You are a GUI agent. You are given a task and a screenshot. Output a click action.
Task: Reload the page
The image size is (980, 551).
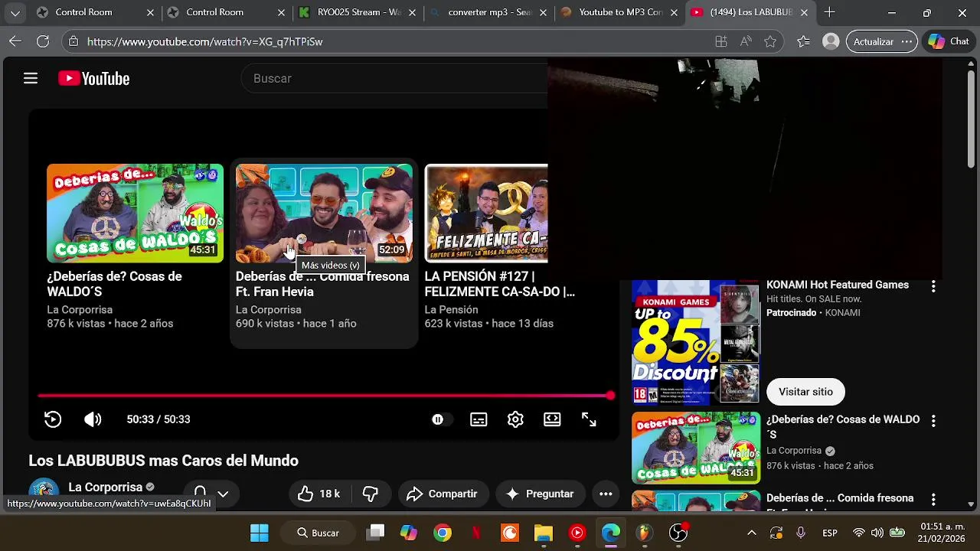click(x=43, y=41)
